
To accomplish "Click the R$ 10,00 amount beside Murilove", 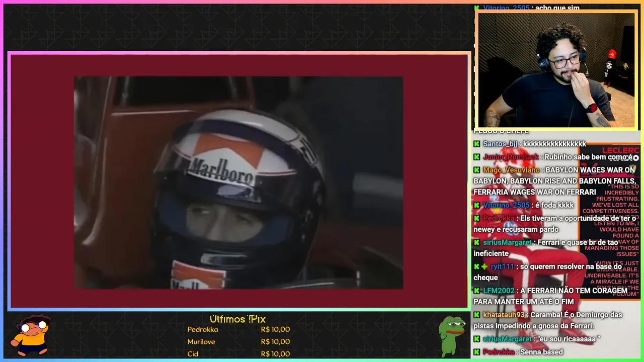I will click(275, 342).
